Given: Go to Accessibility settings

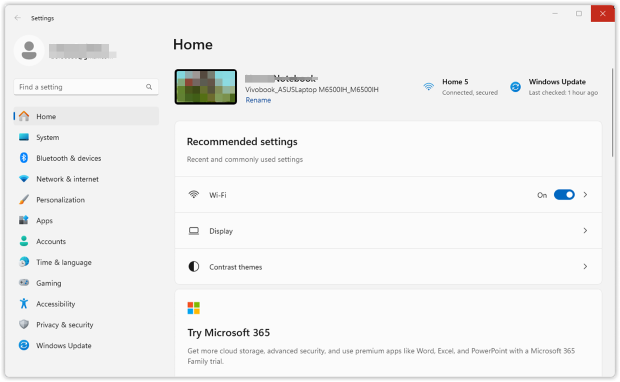Looking at the screenshot, I should 86,304.
